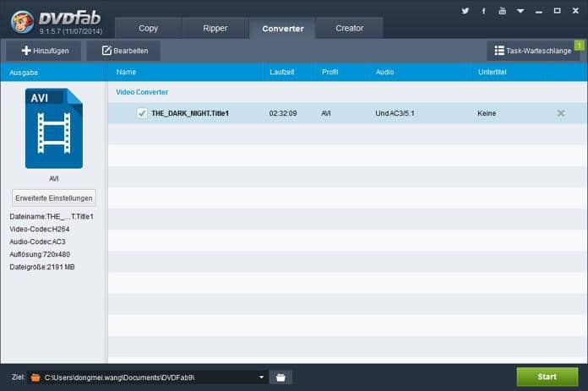Click the DVDFab mascot logo
Image resolution: width=588 pixels, height=391 pixels.
(x=22, y=22)
